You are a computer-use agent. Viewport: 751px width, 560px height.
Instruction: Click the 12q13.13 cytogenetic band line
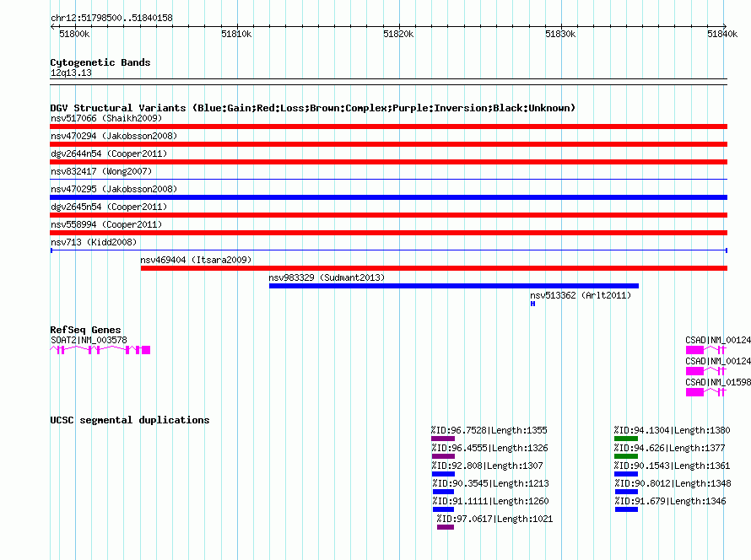point(388,82)
